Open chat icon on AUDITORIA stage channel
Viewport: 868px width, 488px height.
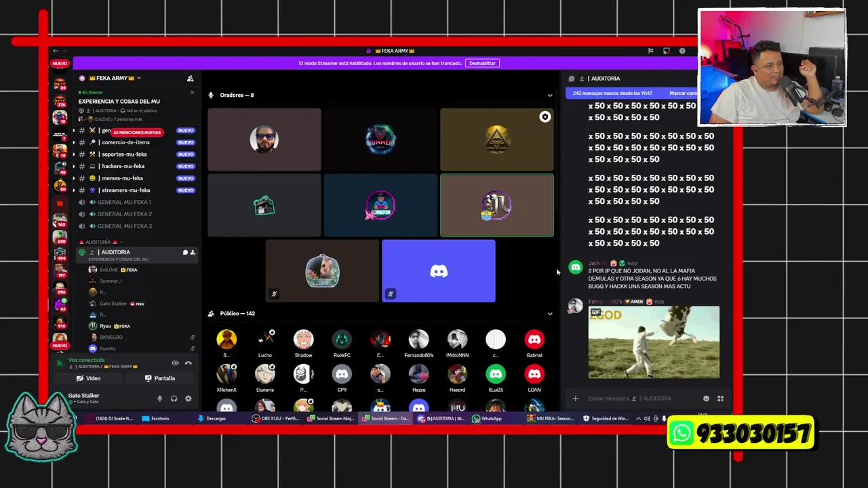point(185,252)
